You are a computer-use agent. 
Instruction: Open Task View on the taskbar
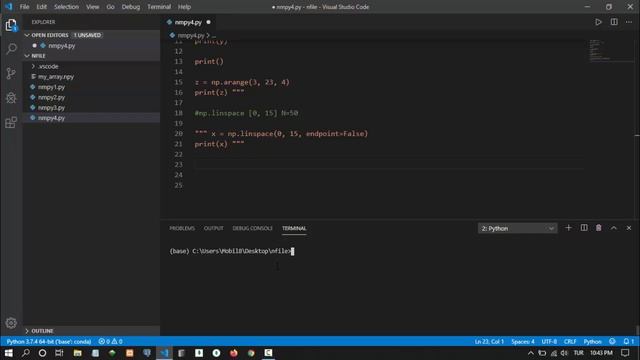point(59,353)
